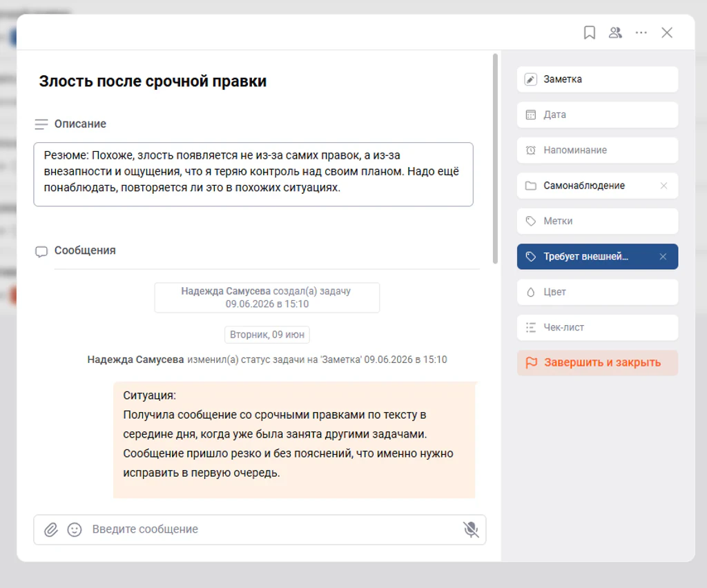
Task: Click the droplet icon beside Цвет
Action: pyautogui.click(x=531, y=293)
